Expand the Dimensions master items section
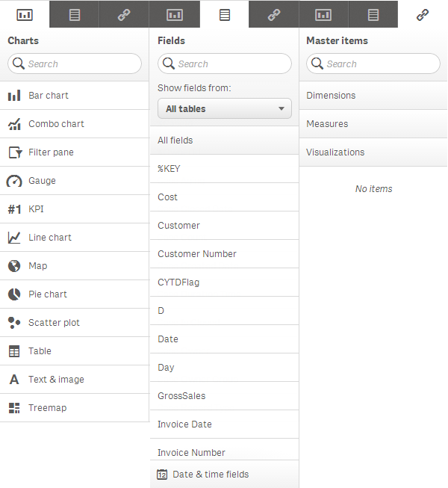Image resolution: width=448 pixels, height=488 pixels. tap(373, 96)
